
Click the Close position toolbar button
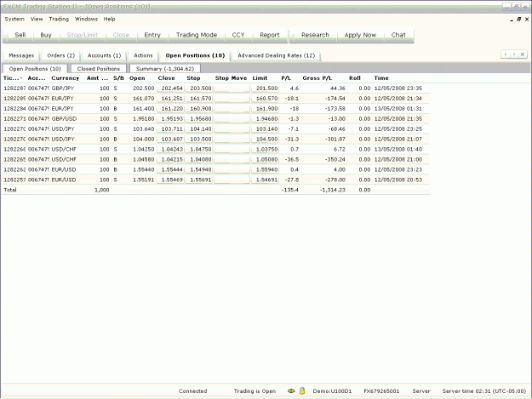coord(121,35)
